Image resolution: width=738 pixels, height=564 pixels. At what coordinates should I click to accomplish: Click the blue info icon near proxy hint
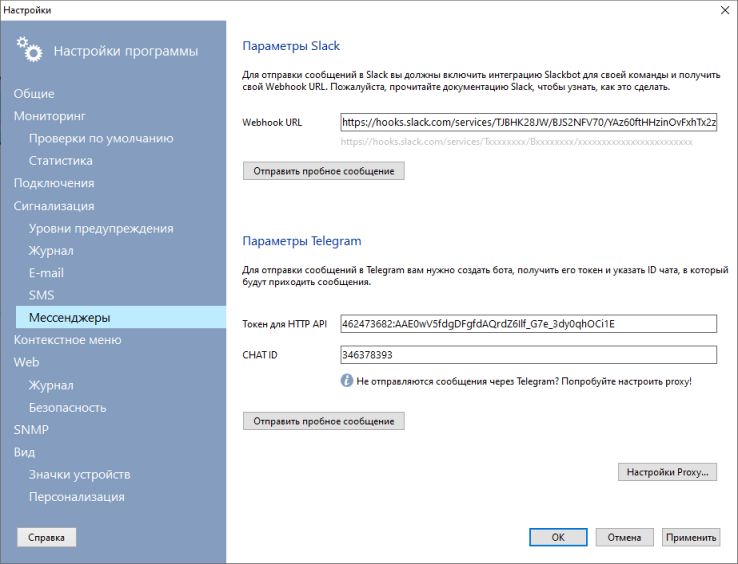(x=347, y=380)
